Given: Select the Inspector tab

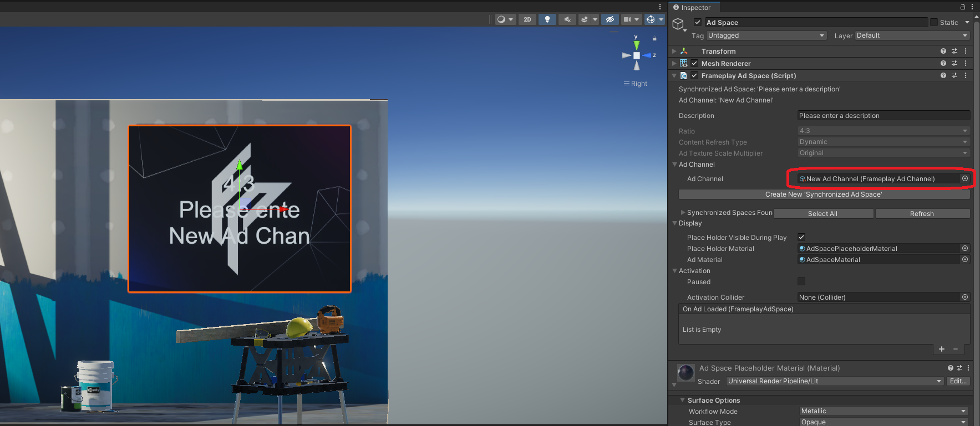Looking at the screenshot, I should (x=694, y=7).
